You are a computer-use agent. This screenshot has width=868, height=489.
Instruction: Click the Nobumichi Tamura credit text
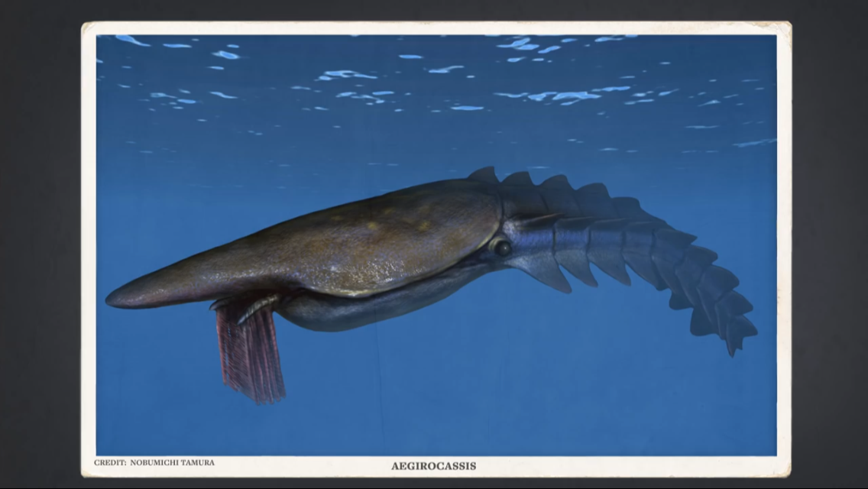tap(172, 462)
